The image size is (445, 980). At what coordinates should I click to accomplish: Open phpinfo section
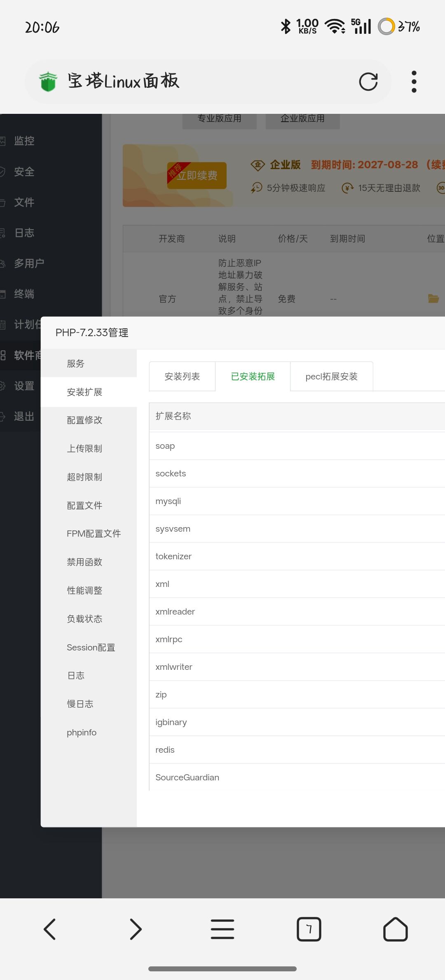pos(89,732)
